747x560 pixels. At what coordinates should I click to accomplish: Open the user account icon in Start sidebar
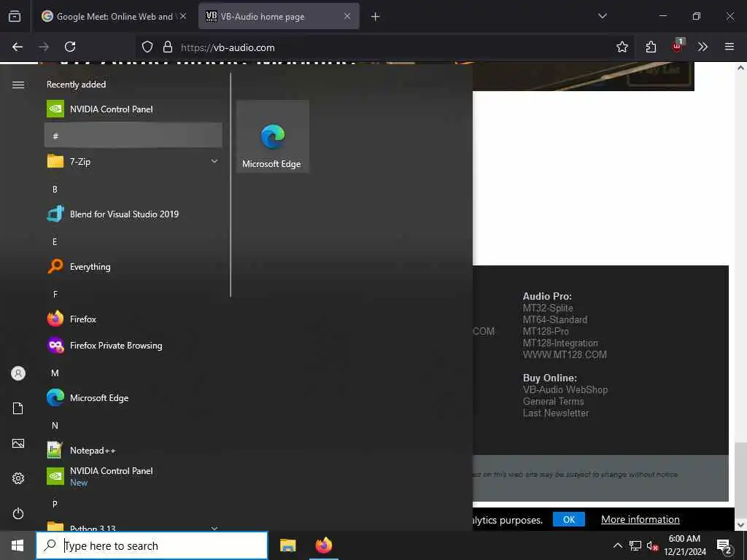point(18,373)
